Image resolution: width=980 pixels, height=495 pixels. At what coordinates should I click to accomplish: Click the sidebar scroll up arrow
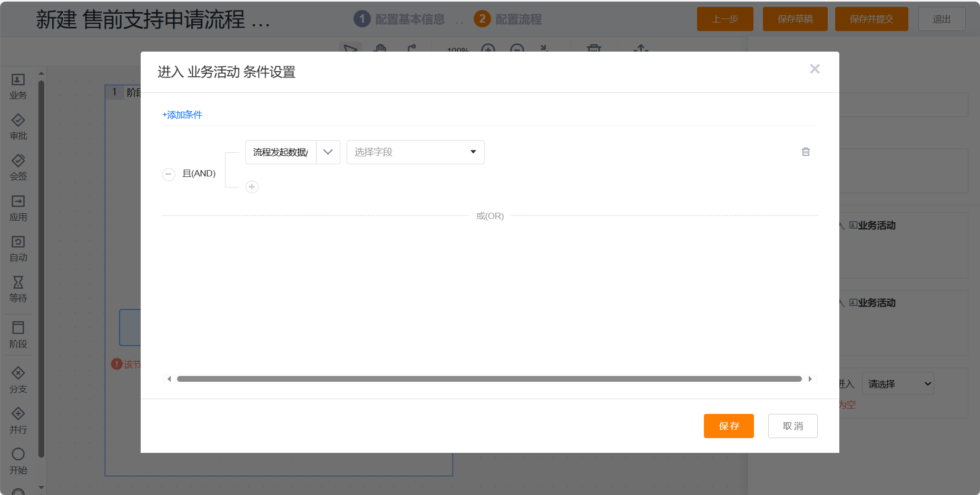(x=41, y=73)
